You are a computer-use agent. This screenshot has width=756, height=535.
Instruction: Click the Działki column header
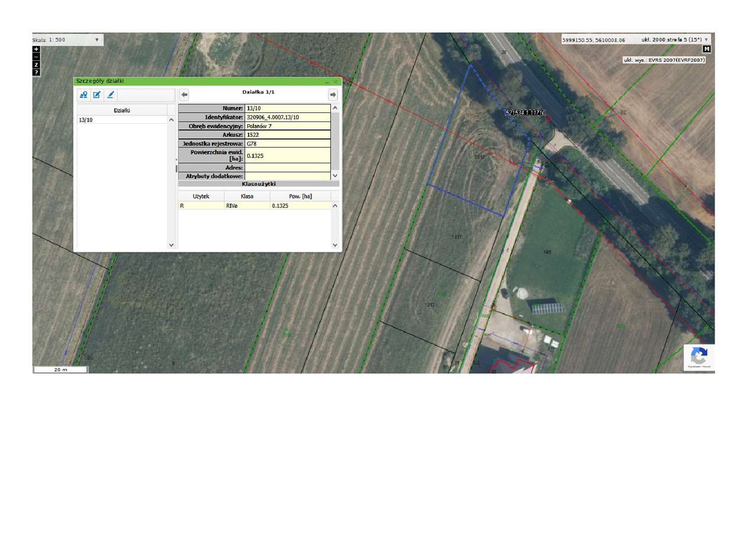[122, 110]
